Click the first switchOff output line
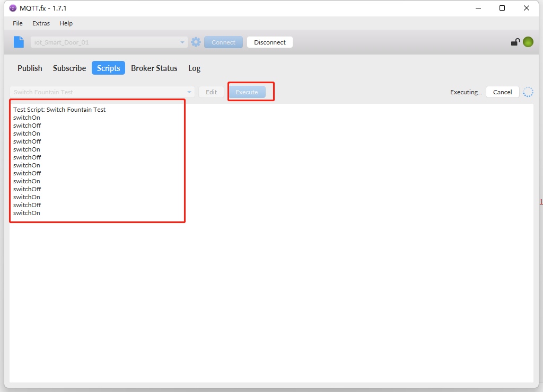This screenshot has width=543, height=392. coord(27,126)
